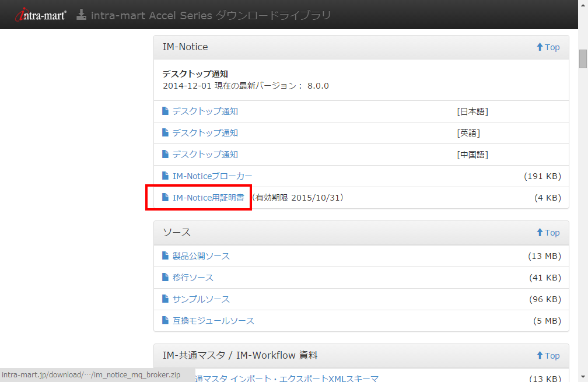This screenshot has width=588, height=382.
Task: Download IM-Noticeブローカー file
Action: click(212, 176)
